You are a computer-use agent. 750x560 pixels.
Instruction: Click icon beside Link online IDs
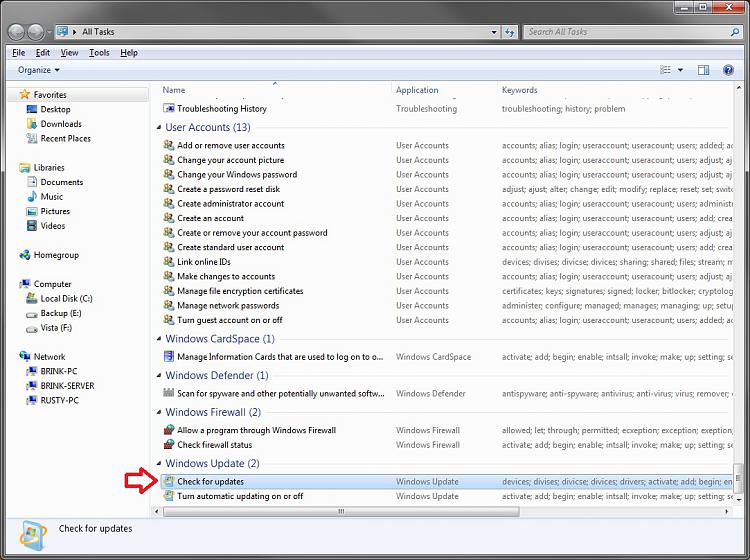pyautogui.click(x=168, y=262)
